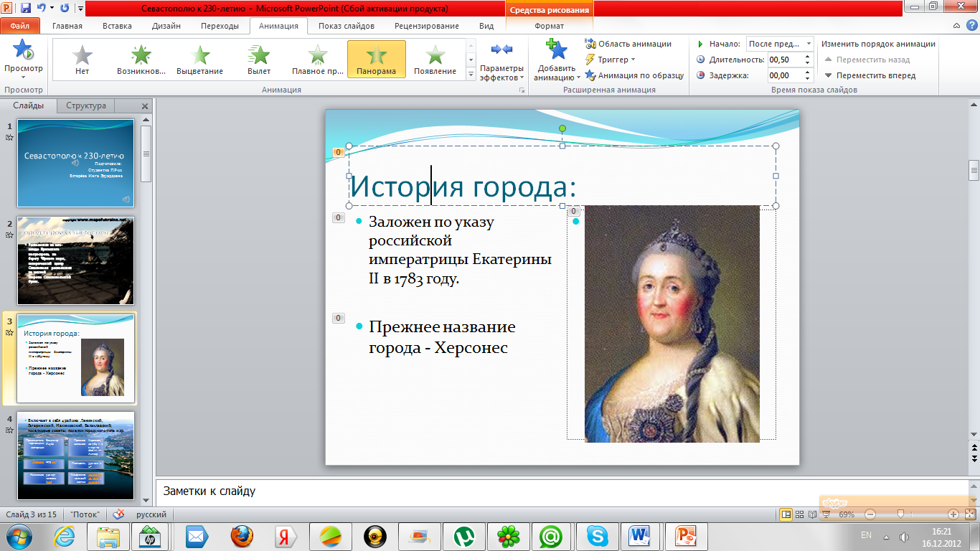This screenshot has width=980, height=551.
Task: Open the undo history dropdown arrow
Action: pyautogui.click(x=52, y=9)
